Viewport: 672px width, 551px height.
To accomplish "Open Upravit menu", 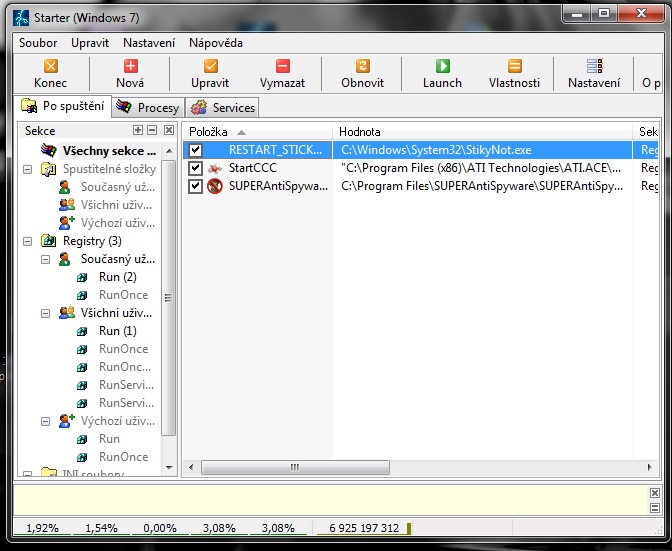I will pos(90,43).
